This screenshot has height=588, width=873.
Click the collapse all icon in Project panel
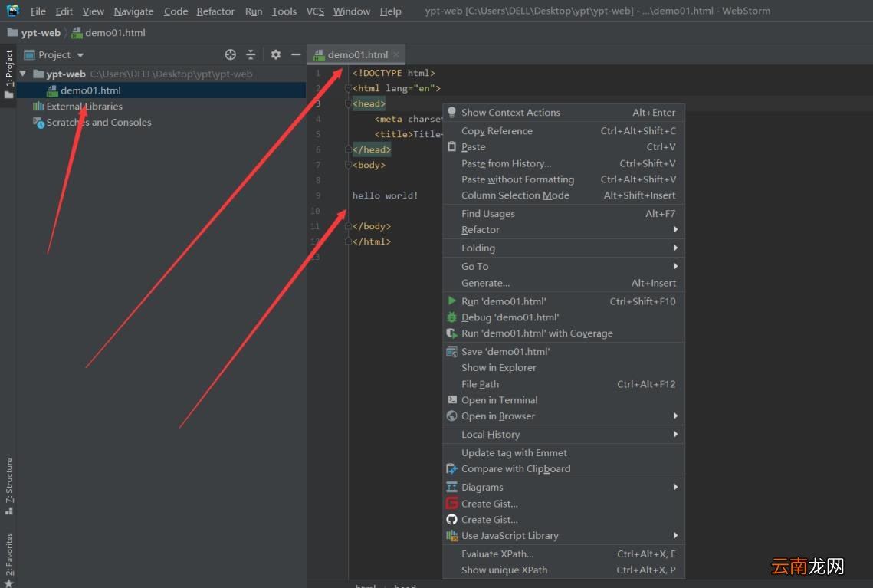(x=251, y=54)
